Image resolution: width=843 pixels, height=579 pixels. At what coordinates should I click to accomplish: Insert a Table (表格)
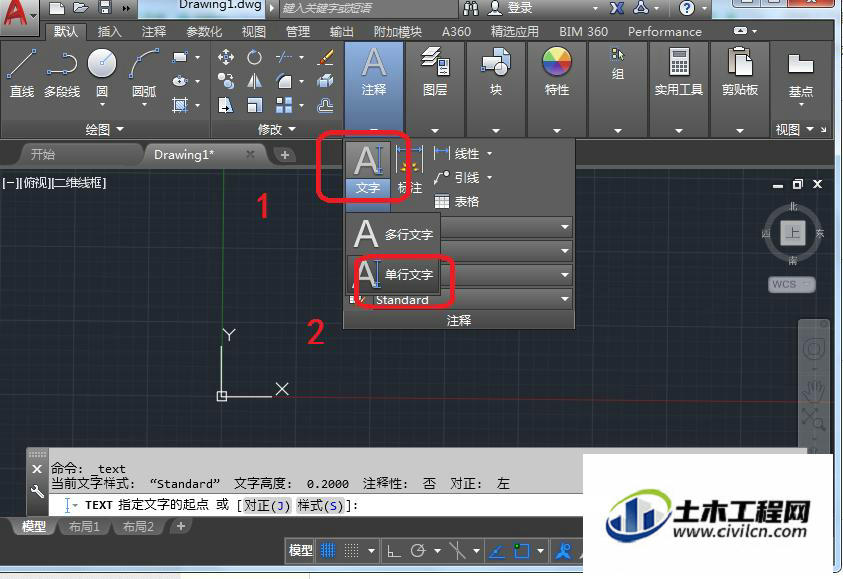(x=456, y=202)
